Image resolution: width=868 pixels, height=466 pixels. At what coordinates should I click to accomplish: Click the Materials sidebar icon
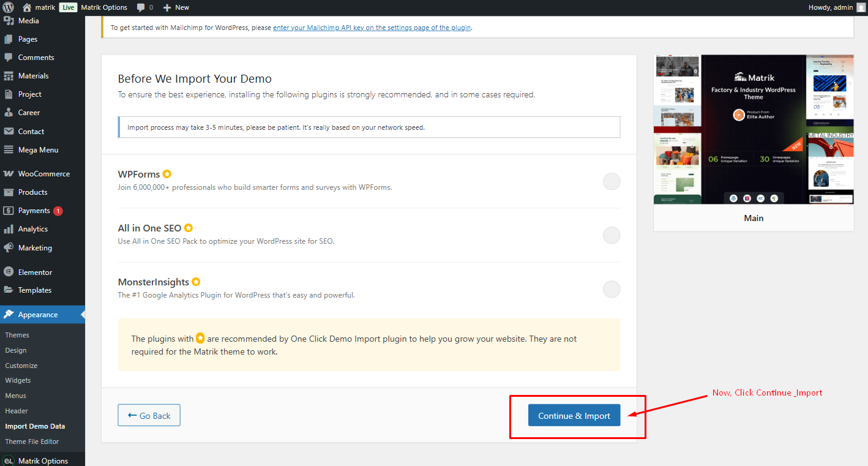(x=9, y=75)
